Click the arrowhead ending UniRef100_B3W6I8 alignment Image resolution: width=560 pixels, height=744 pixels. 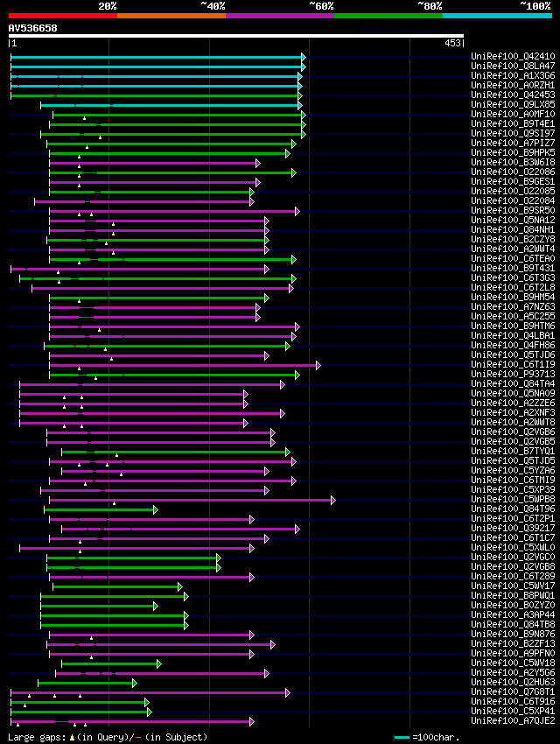pyautogui.click(x=258, y=163)
